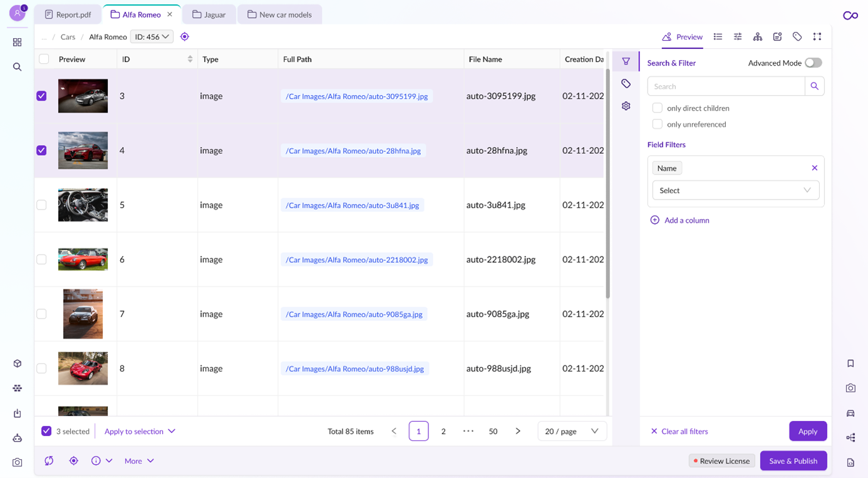
Task: Open the search icon in the left sidebar
Action: (17, 67)
